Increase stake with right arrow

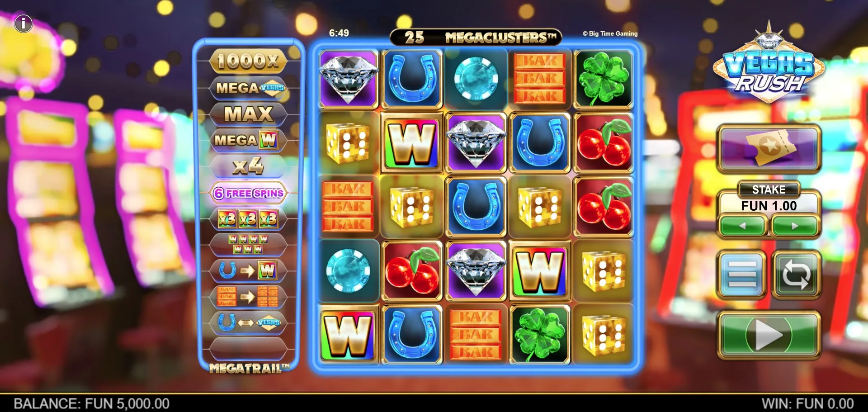click(795, 226)
